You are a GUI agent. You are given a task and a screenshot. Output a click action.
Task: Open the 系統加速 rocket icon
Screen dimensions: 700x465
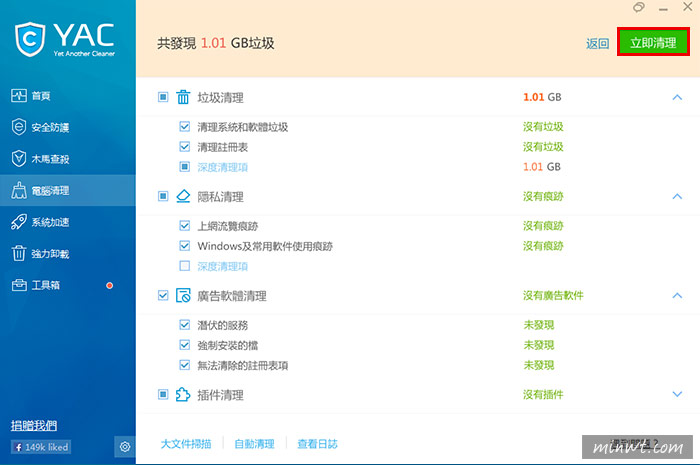coord(19,222)
